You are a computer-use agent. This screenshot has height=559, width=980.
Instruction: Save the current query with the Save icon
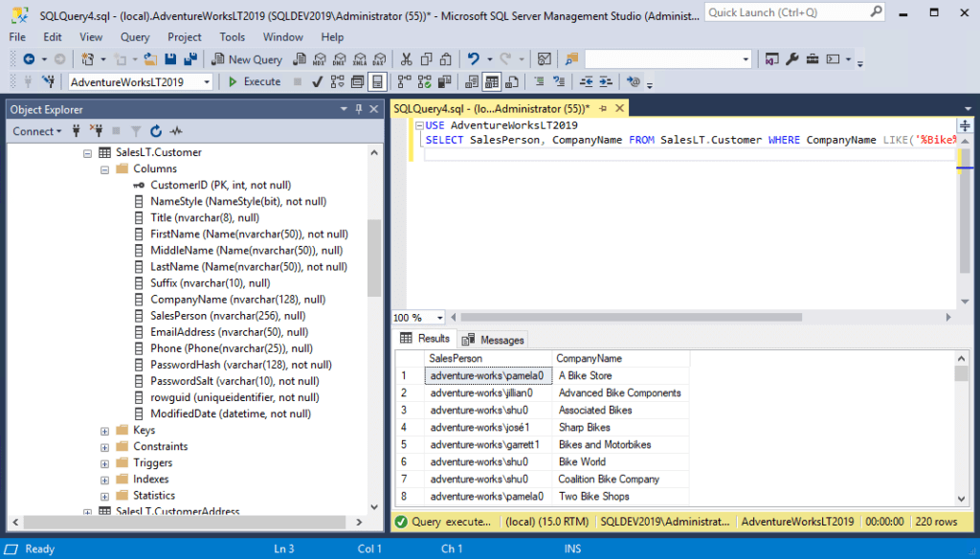pos(170,59)
